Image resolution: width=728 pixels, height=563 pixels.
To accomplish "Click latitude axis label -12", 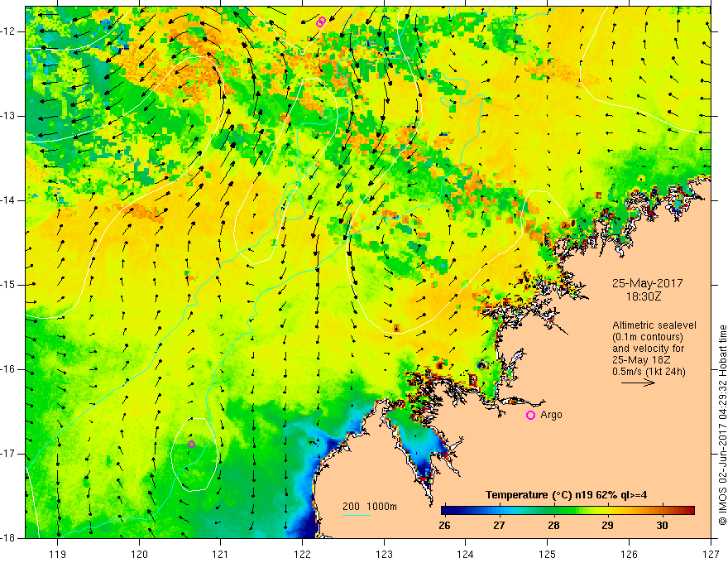I will 9,31.
